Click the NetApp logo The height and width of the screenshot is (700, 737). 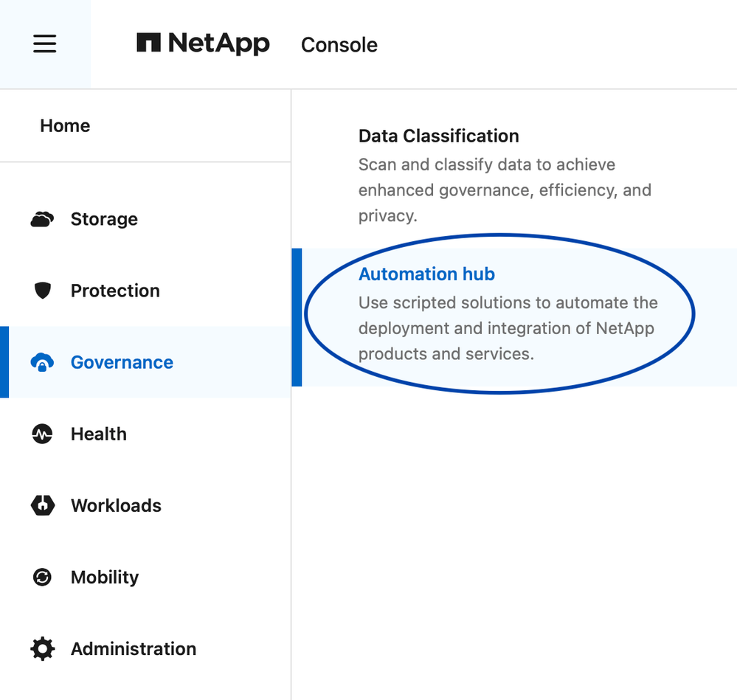tap(203, 44)
